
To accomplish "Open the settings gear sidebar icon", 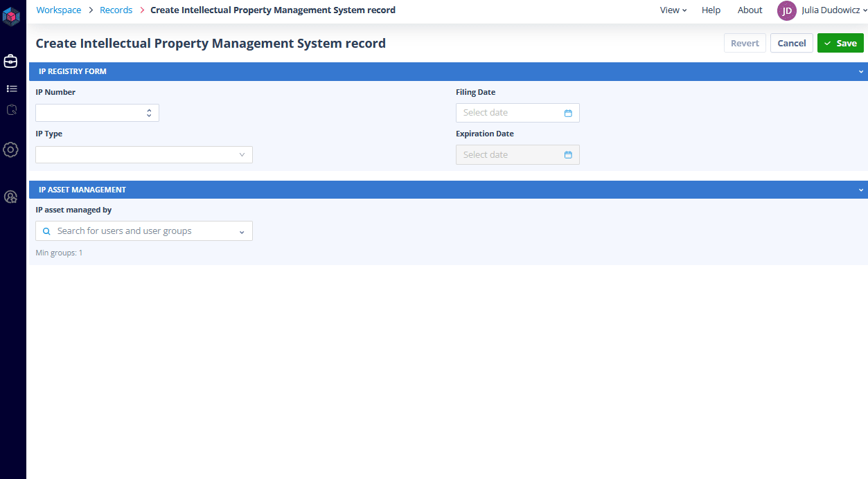I will tap(10, 150).
